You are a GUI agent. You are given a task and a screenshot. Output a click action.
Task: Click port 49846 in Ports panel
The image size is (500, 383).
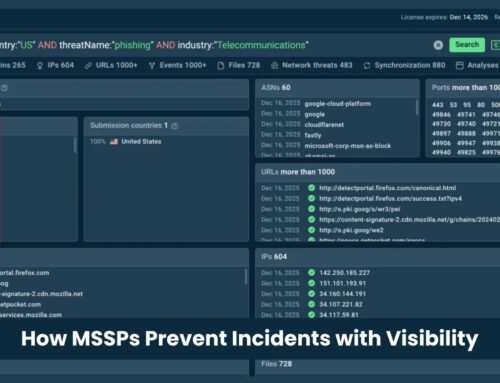coord(441,115)
